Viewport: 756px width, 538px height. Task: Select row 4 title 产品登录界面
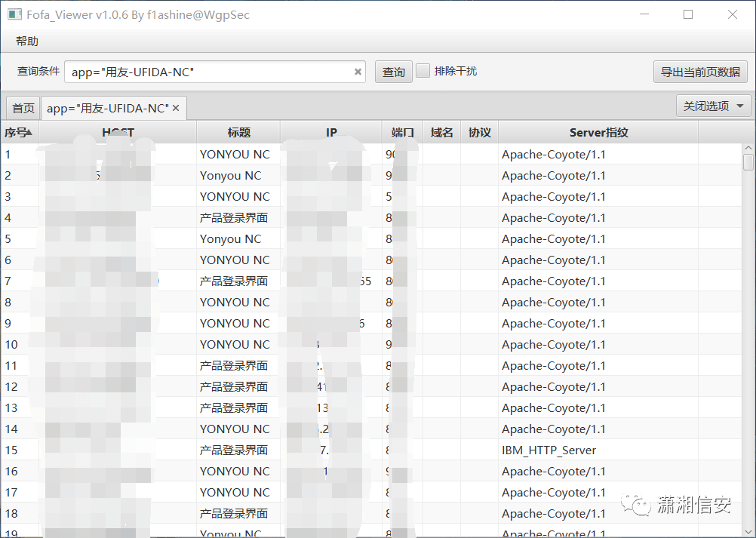coord(234,218)
